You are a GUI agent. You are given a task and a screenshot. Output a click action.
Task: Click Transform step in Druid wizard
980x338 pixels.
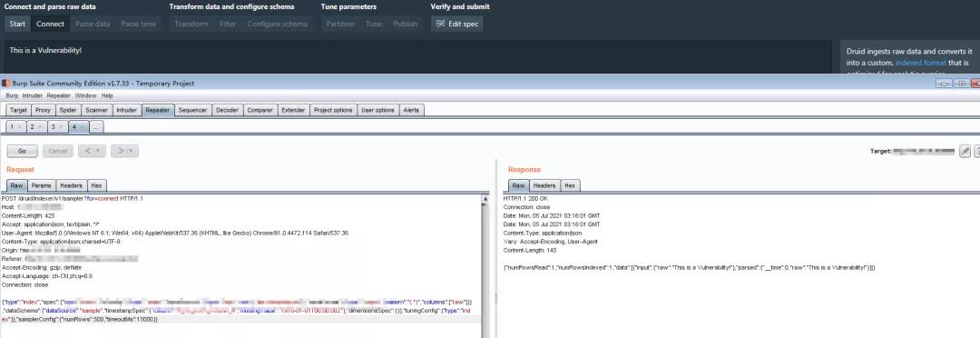[x=191, y=24]
